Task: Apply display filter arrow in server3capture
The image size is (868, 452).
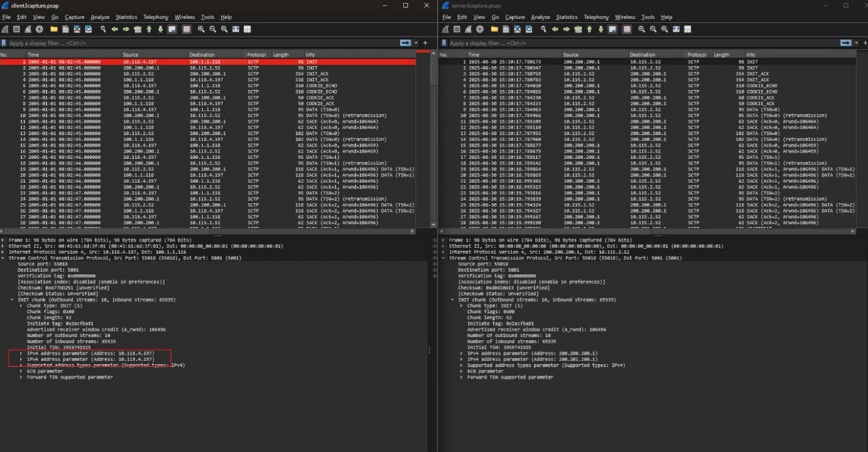Action: click(845, 43)
